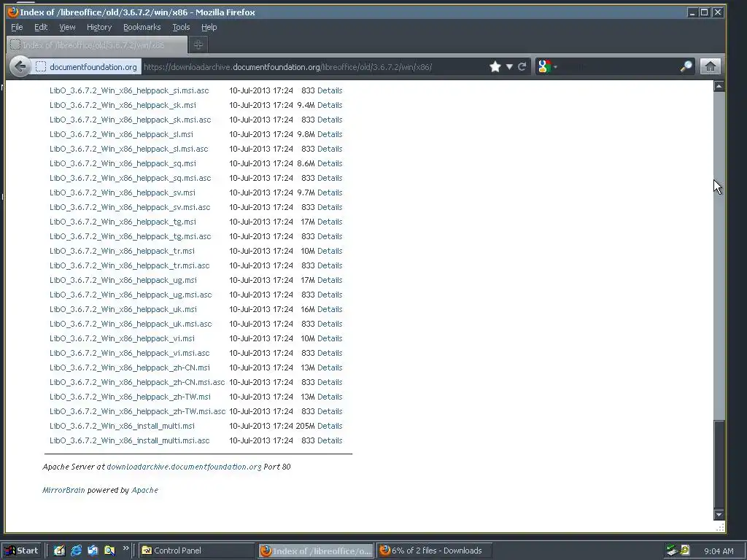Click the helppack_sl.msi file link
Viewport: 747px width, 560px height.
pyautogui.click(x=122, y=134)
